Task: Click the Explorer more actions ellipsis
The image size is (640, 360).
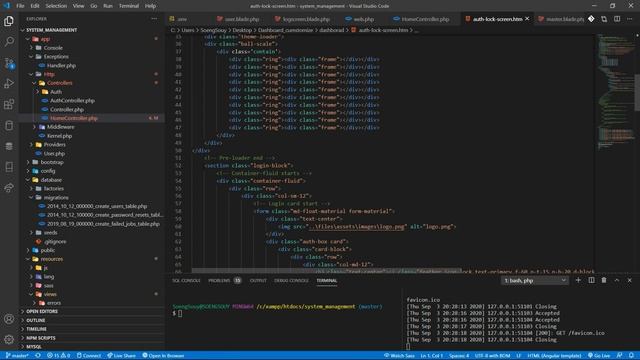Action: pos(154,19)
